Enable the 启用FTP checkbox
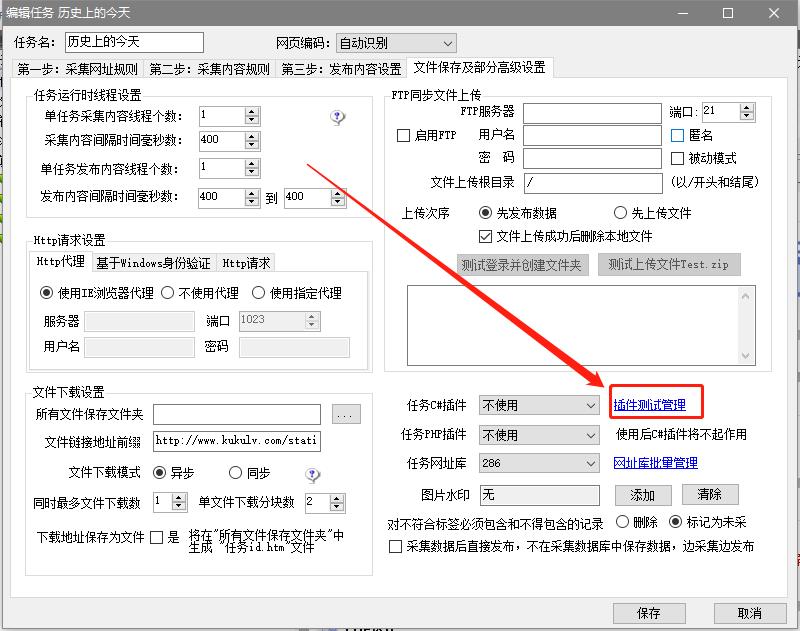 click(404, 136)
